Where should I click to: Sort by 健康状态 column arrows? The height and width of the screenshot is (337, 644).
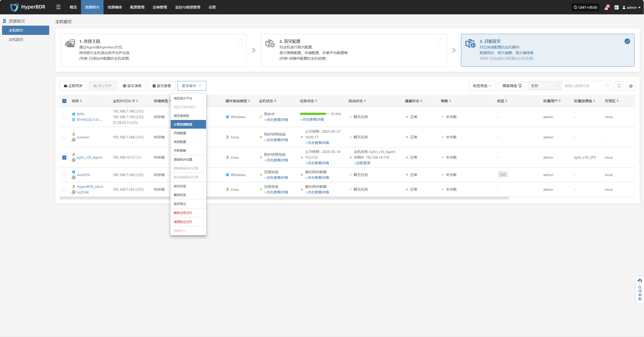tap(421, 101)
